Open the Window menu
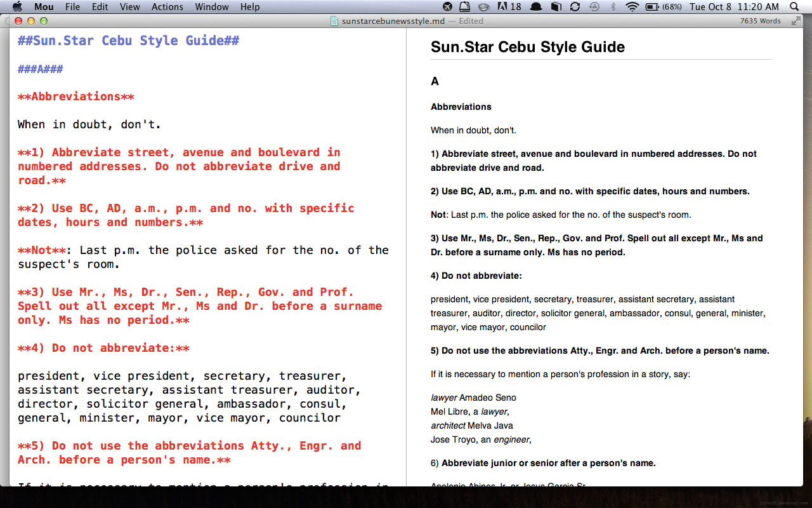This screenshot has width=812, height=508. click(x=212, y=7)
